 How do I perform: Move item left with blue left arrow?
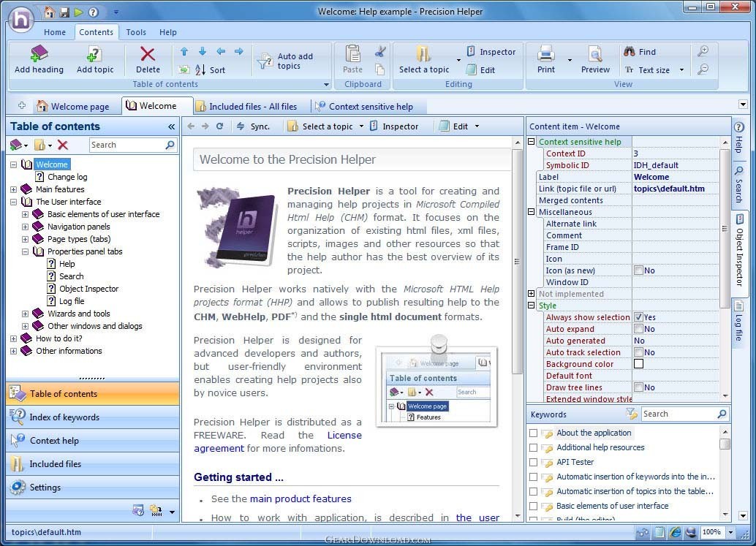(x=221, y=52)
